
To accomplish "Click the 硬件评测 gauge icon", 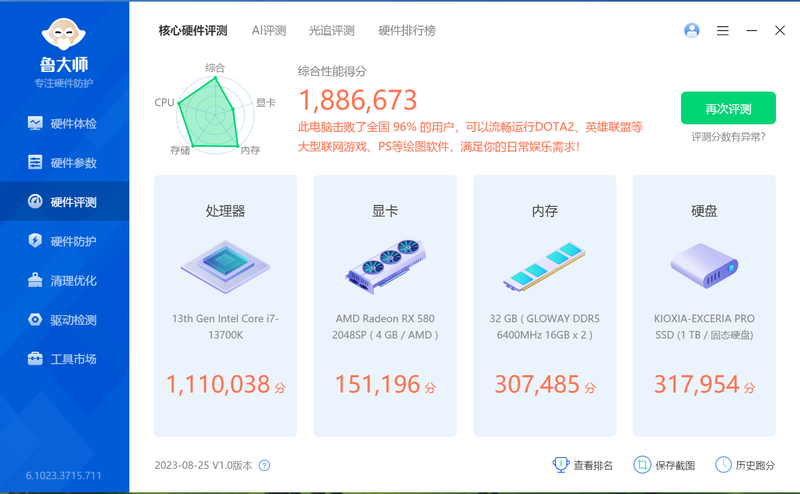I will [x=35, y=202].
